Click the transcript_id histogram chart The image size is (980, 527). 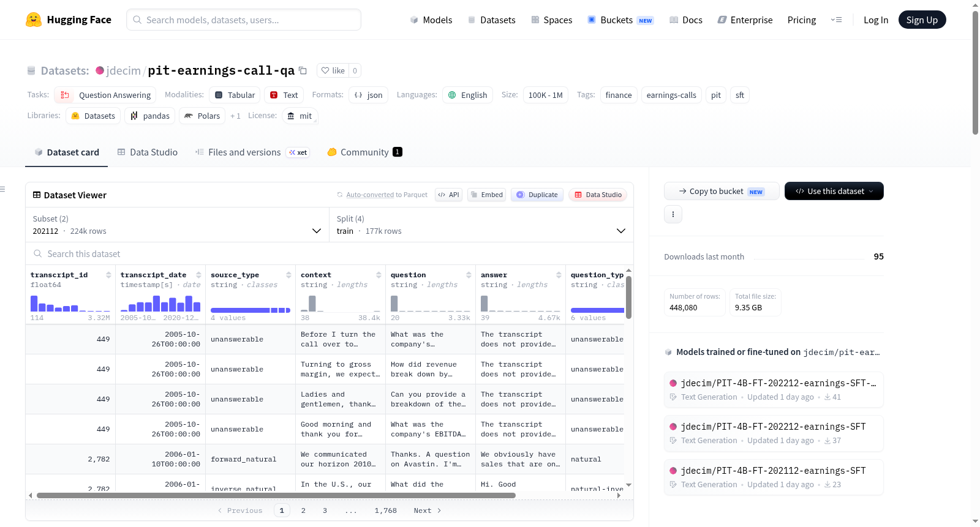click(x=70, y=304)
